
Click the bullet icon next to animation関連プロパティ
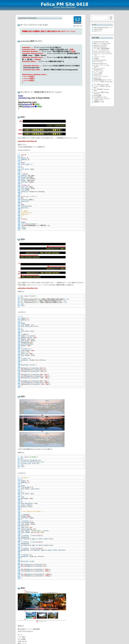(19, 41)
